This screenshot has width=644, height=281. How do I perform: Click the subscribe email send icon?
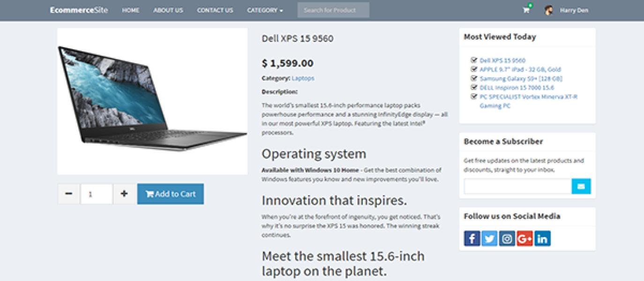click(581, 186)
